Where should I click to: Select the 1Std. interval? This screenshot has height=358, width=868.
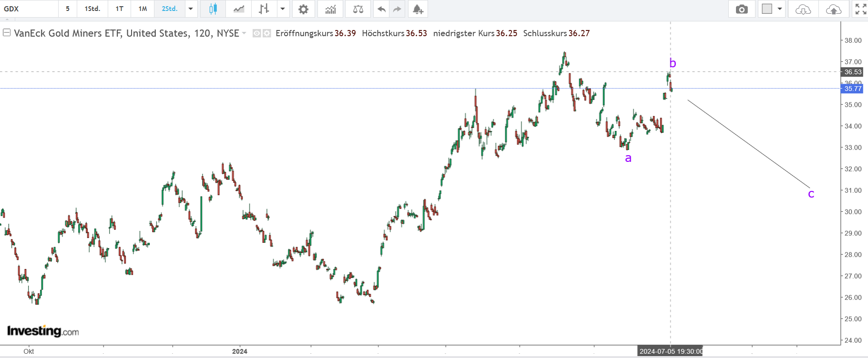tap(92, 9)
